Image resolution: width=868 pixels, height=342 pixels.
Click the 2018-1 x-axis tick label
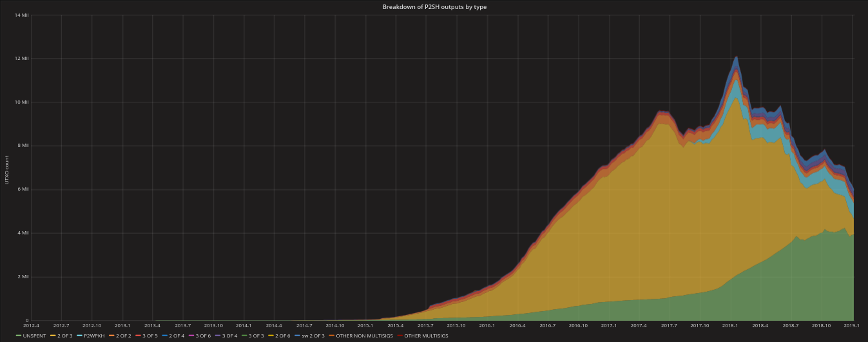(x=730, y=326)
